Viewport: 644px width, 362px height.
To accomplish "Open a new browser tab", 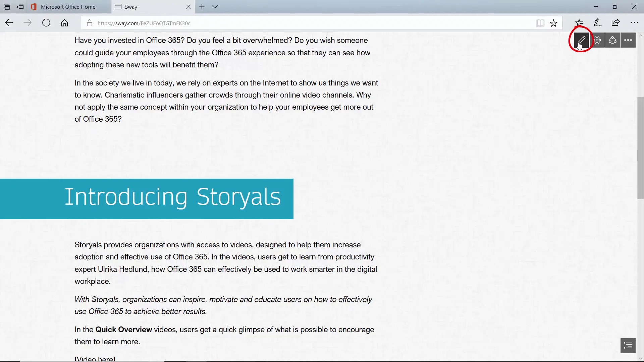I will (202, 7).
